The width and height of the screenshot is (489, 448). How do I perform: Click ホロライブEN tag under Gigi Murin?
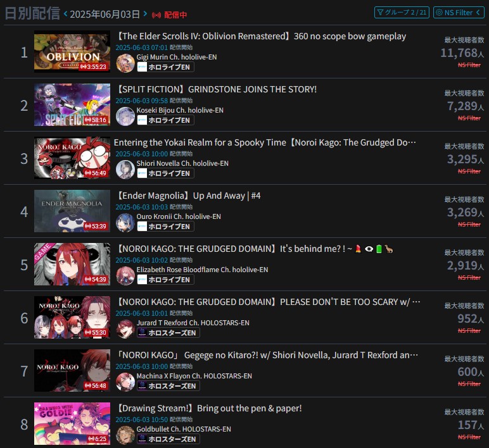[x=165, y=67]
